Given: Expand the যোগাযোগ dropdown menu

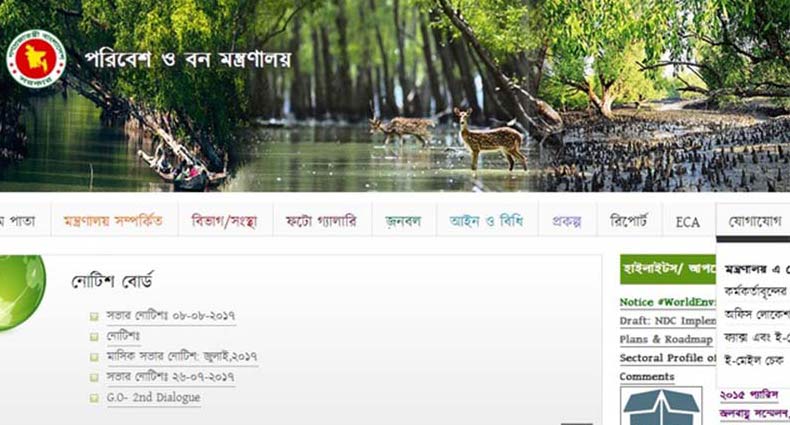Looking at the screenshot, I should 754,221.
